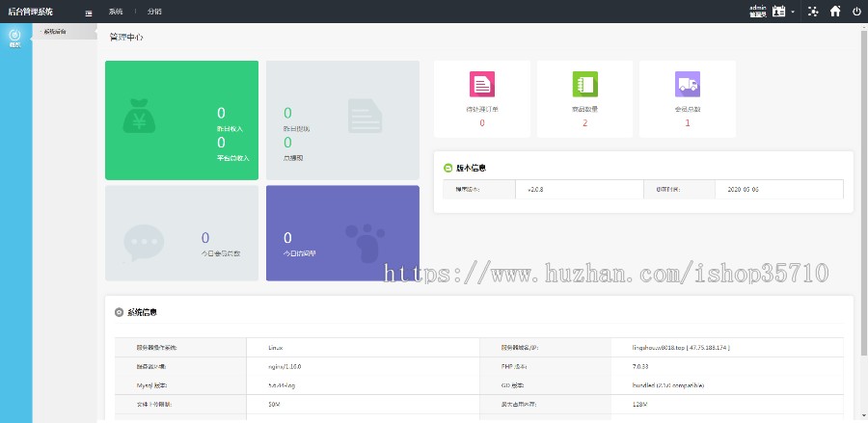
Task: Click the product count value 2
Action: (x=585, y=122)
